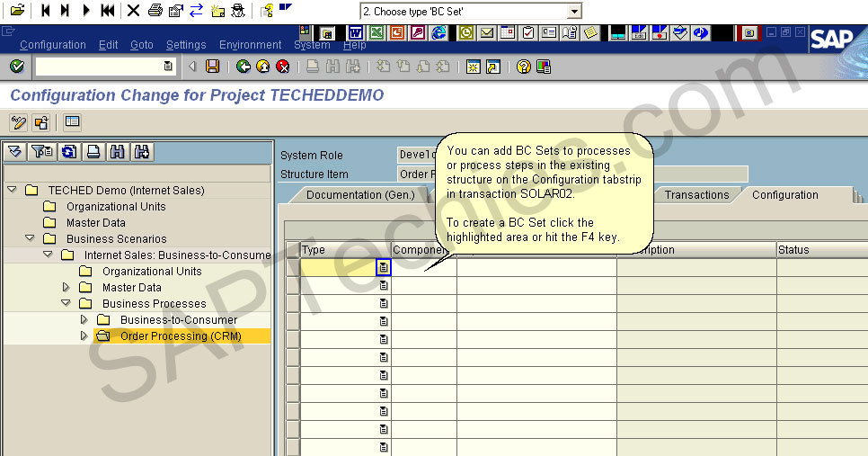The image size is (868, 456).
Task: Open the Settings menu
Action: pos(186,45)
